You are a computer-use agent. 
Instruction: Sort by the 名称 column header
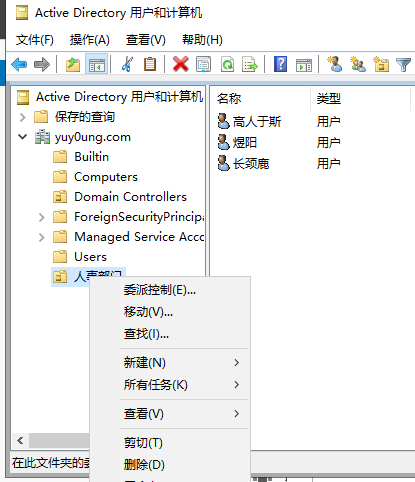pos(261,99)
